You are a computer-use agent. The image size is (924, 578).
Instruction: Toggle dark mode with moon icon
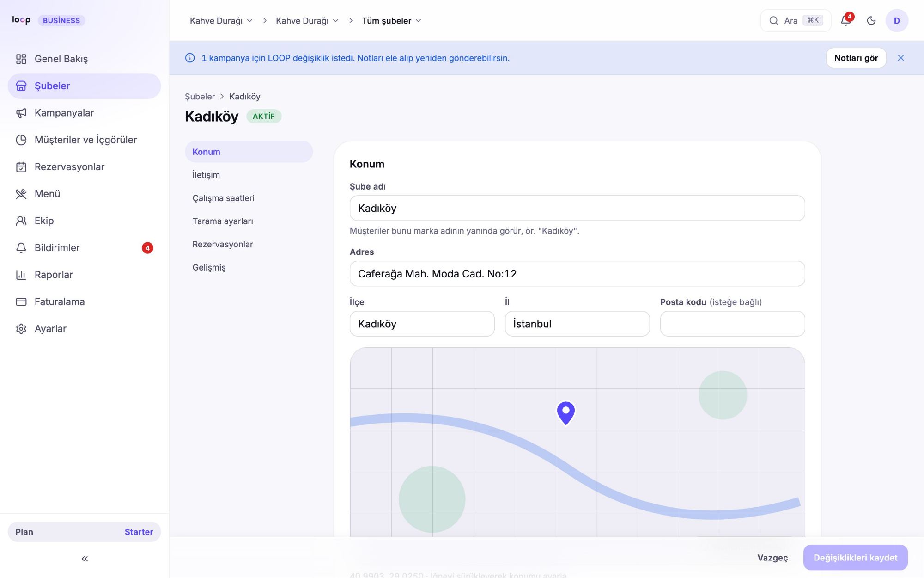tap(871, 20)
